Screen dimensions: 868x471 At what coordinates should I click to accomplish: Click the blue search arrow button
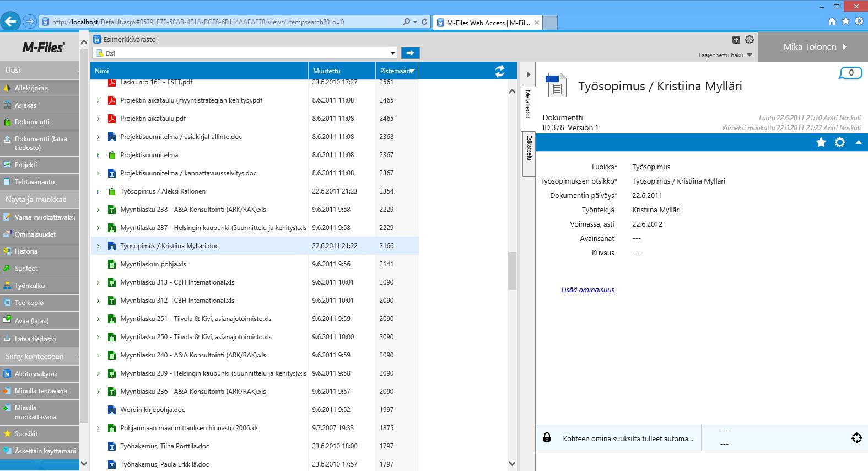[410, 53]
